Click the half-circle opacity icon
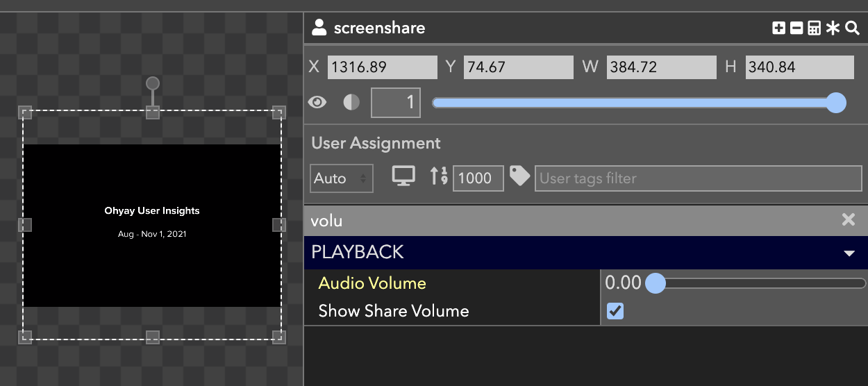868x386 pixels. pyautogui.click(x=352, y=103)
